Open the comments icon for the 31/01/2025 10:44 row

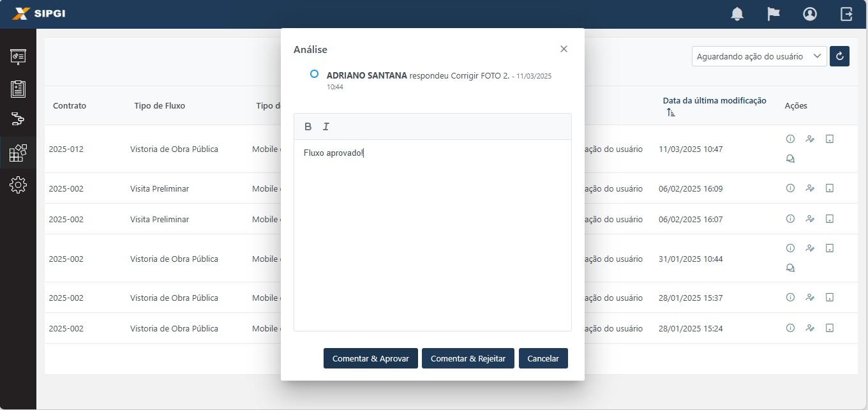tap(790, 268)
